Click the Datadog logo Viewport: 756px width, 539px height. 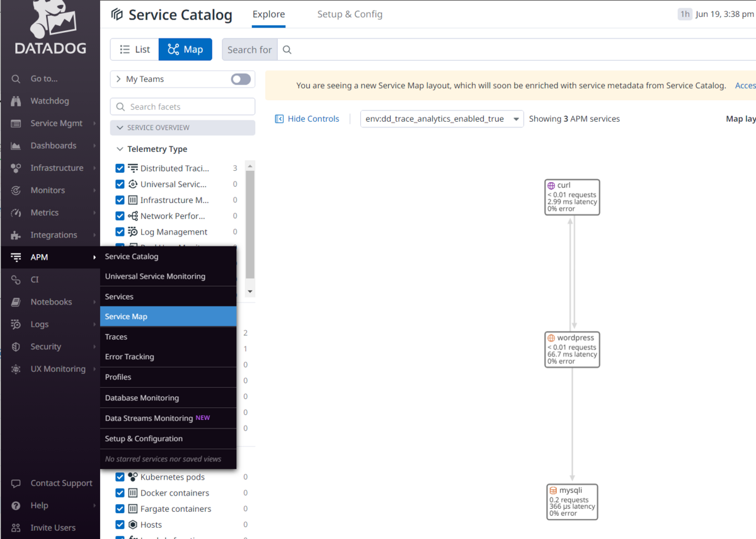click(x=50, y=28)
